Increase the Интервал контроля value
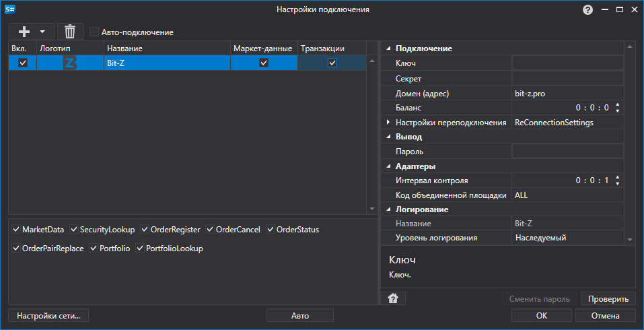This screenshot has height=330, width=644. coord(617,178)
